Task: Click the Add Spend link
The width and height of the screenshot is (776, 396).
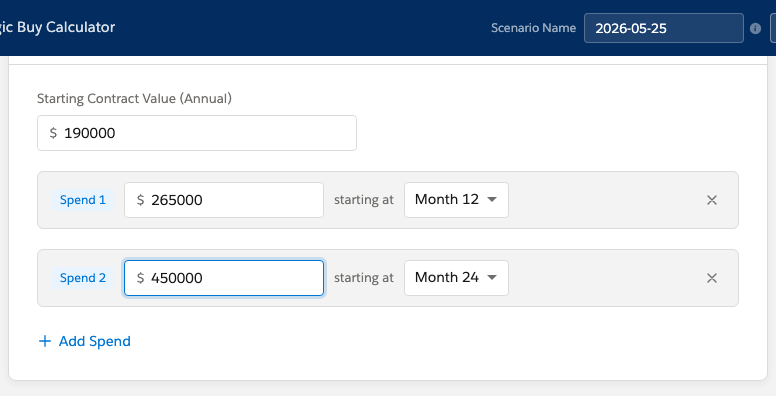Action: [85, 341]
